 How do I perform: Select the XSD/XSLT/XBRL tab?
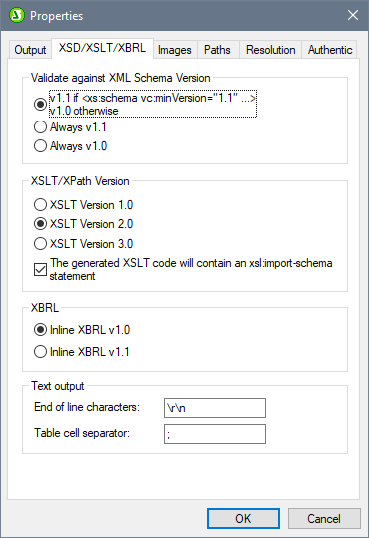[102, 48]
